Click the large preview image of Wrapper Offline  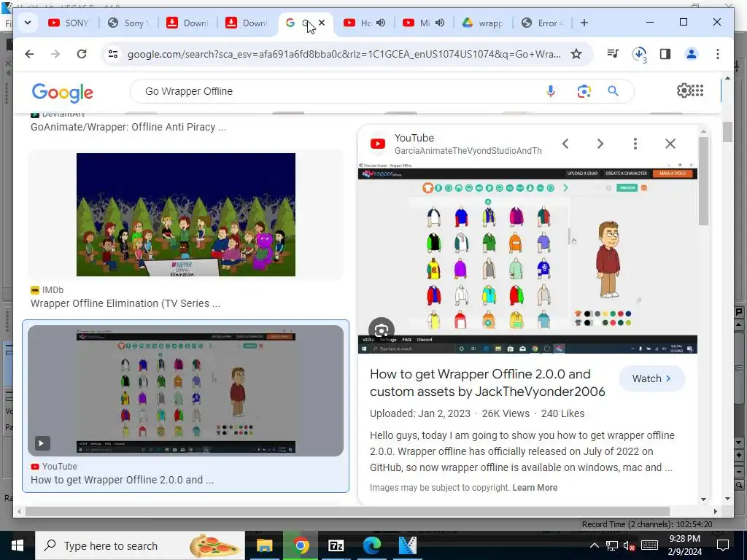coord(527,258)
